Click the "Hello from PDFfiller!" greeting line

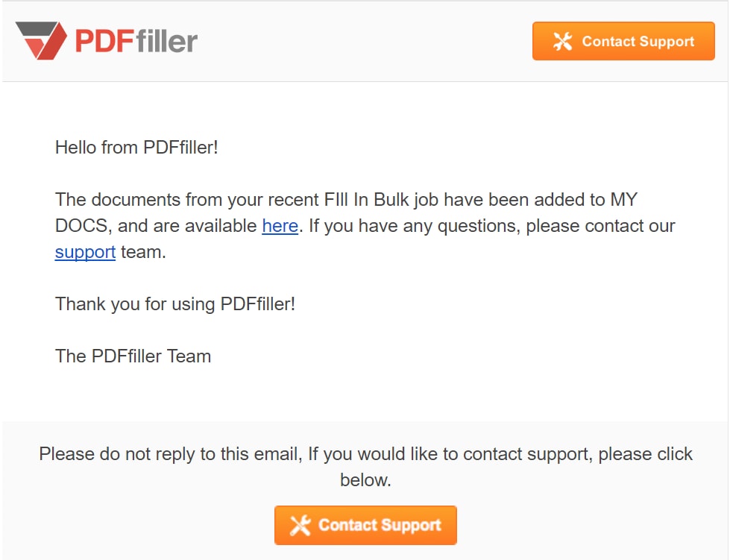[x=136, y=148]
